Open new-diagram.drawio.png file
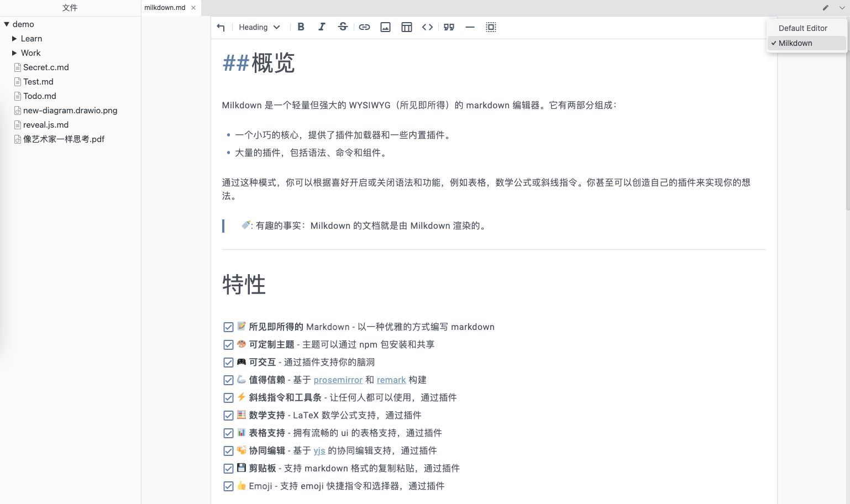Screen dimensions: 850x504 coord(70,111)
